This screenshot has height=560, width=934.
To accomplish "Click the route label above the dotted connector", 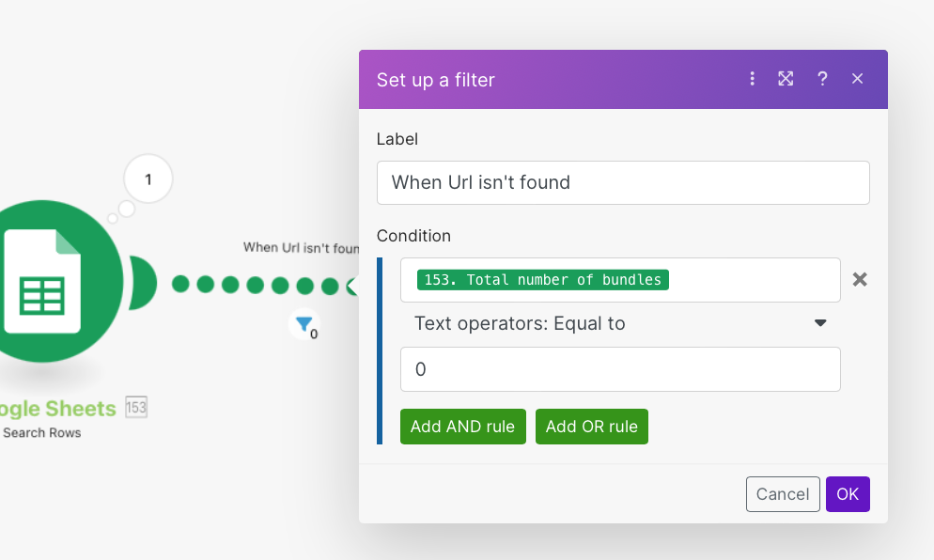I will click(x=301, y=247).
